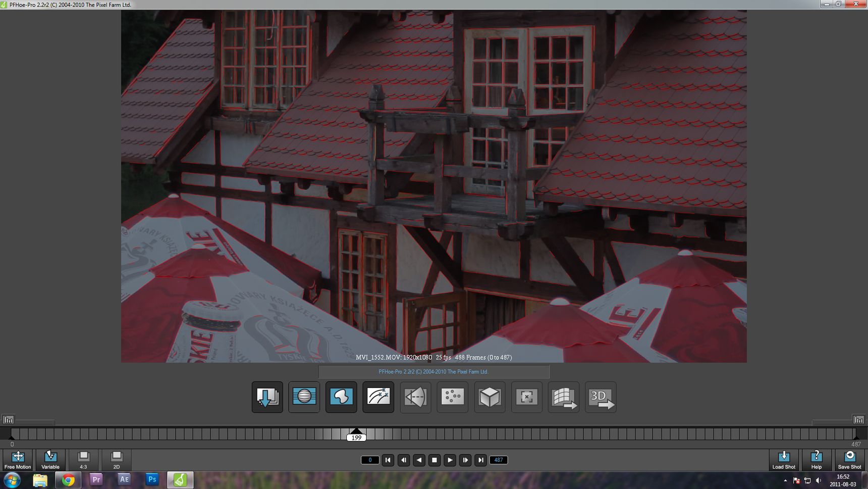Screen dimensions: 868x489
Task: Open the Help button
Action: (x=817, y=460)
